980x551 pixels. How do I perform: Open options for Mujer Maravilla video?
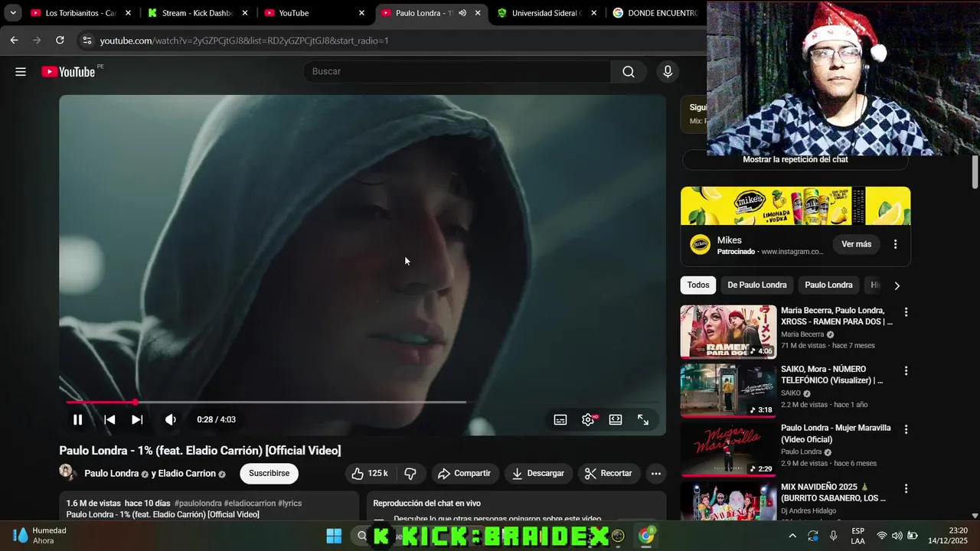(x=906, y=430)
